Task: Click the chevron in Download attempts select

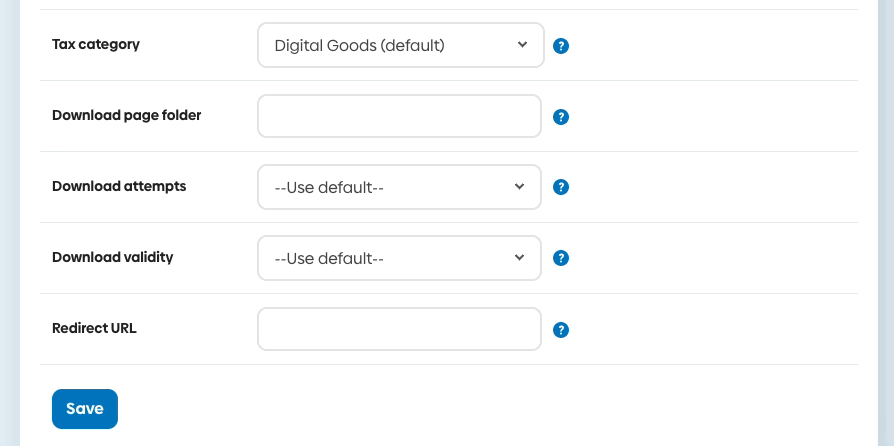Action: pos(519,187)
